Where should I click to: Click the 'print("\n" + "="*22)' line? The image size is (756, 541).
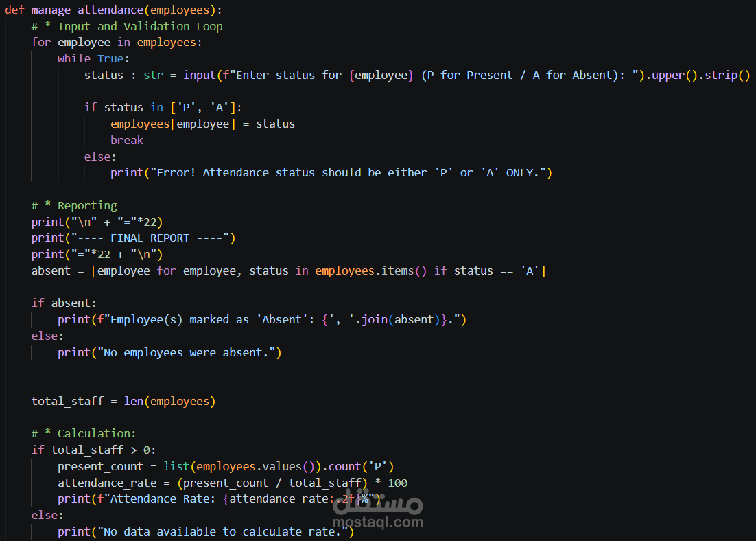pos(97,222)
